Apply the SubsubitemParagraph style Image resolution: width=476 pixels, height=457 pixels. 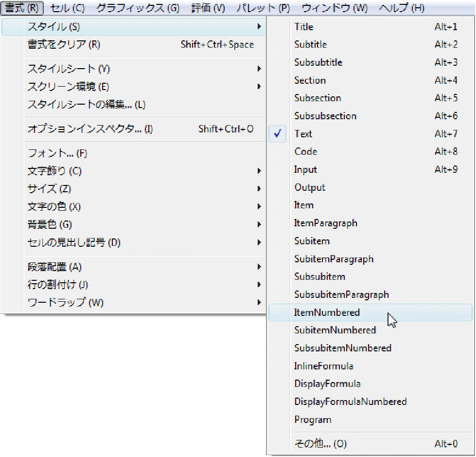(370, 294)
